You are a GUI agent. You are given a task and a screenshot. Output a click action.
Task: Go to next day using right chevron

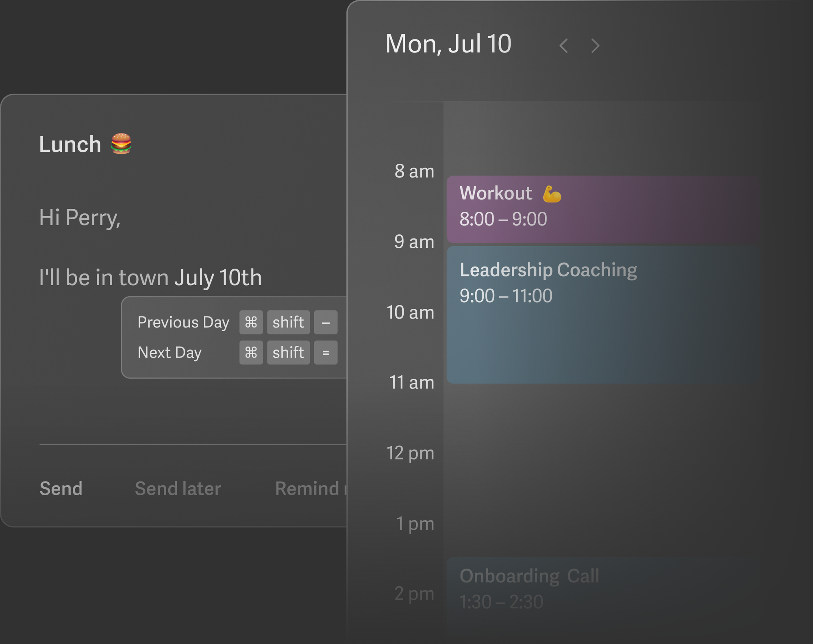[x=595, y=46]
